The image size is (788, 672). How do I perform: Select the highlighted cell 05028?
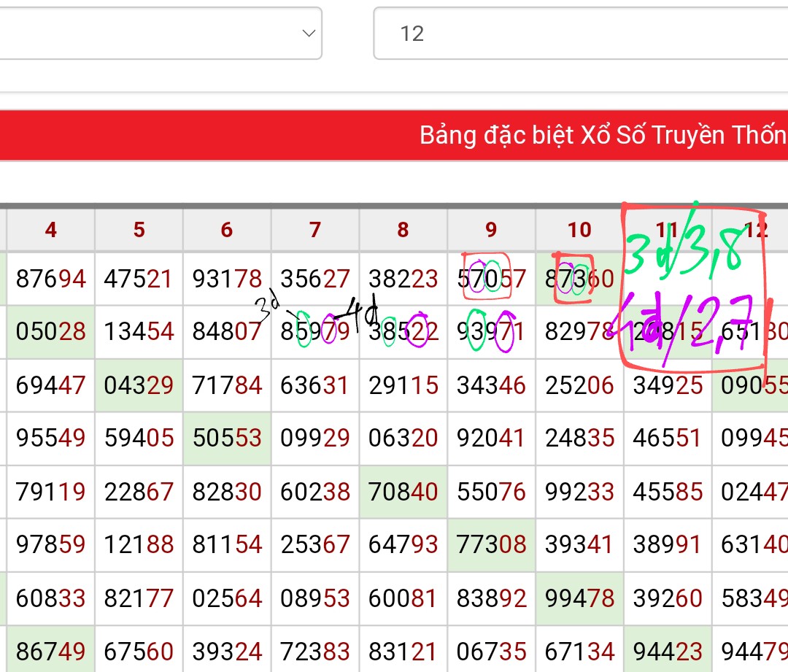tap(50, 332)
